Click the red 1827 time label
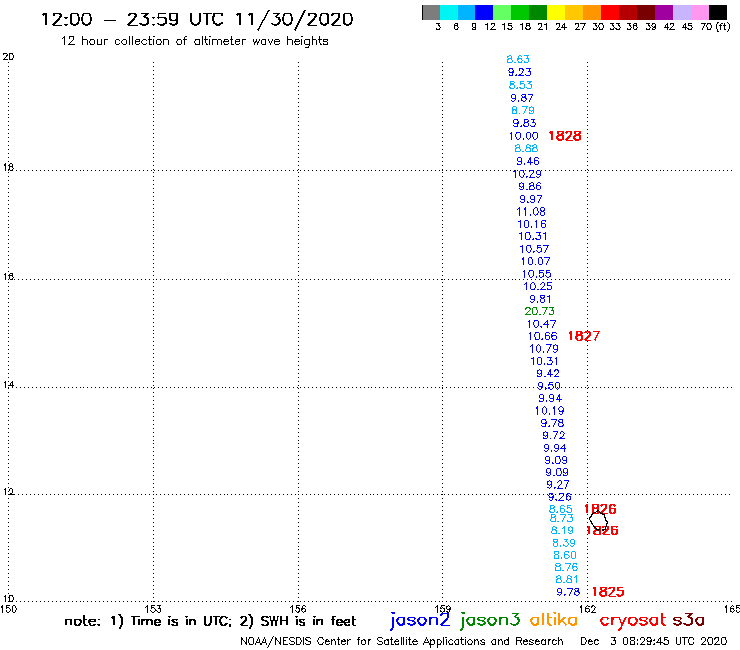The image size is (740, 650). [584, 336]
